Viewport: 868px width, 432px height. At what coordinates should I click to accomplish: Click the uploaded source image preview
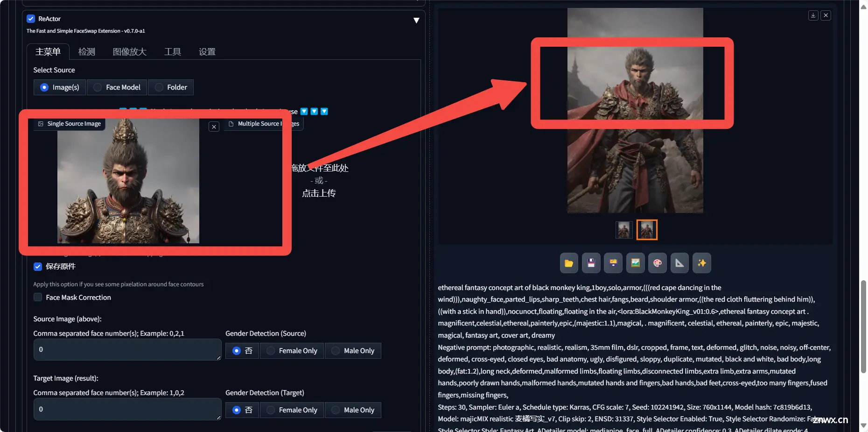[128, 181]
